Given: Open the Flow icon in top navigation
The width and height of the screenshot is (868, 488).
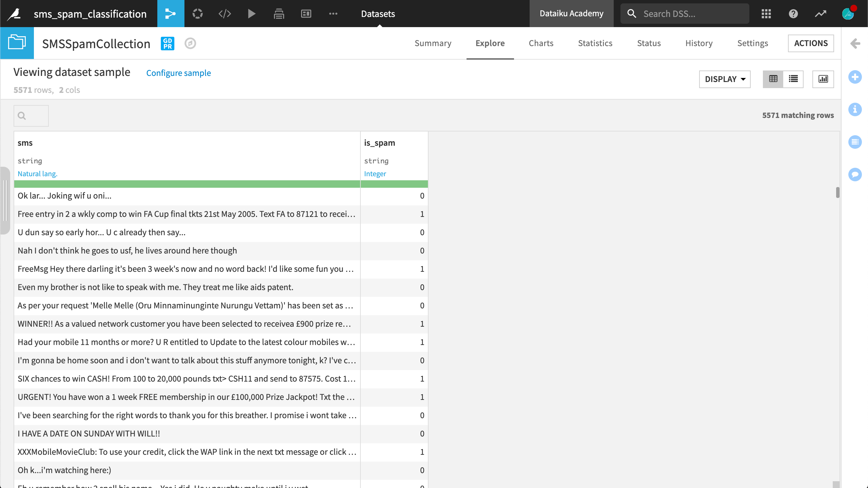Looking at the screenshot, I should (171, 14).
